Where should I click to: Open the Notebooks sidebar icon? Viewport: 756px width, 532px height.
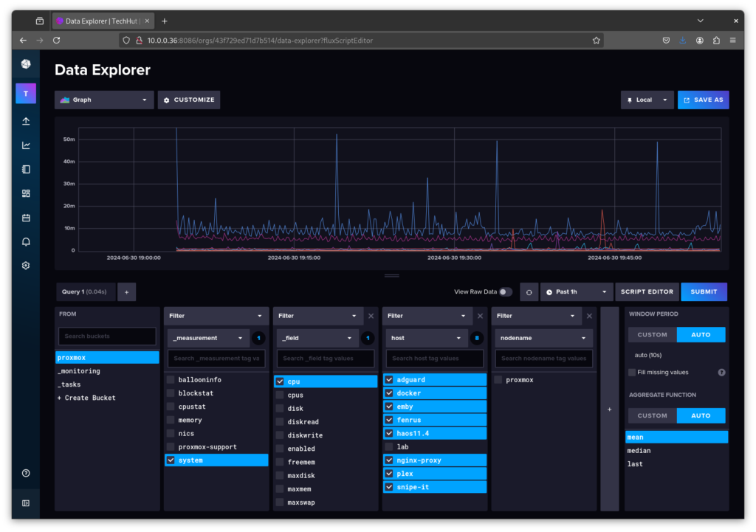(26, 169)
